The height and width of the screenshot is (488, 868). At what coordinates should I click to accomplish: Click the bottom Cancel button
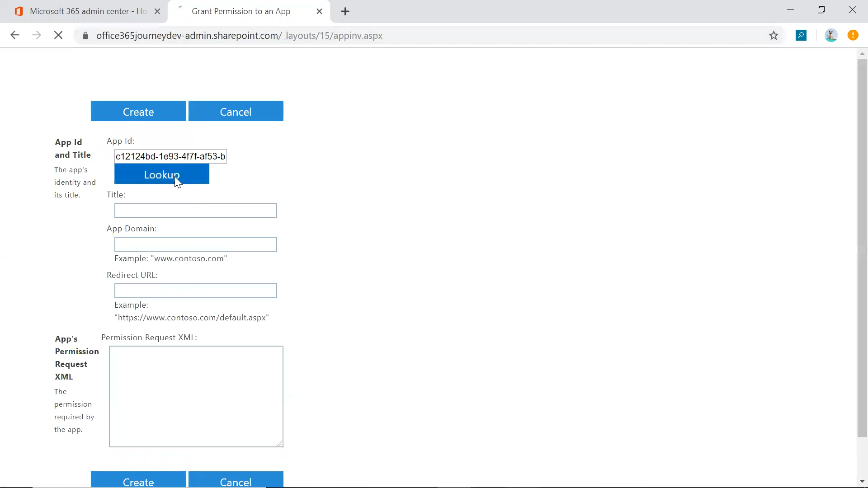(x=236, y=479)
